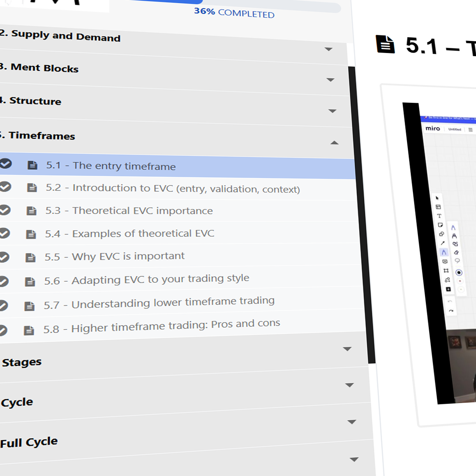This screenshot has height=476, width=476.
Task: Open lesson 5.7 Understanding lower timeframe trading
Action: (173, 303)
